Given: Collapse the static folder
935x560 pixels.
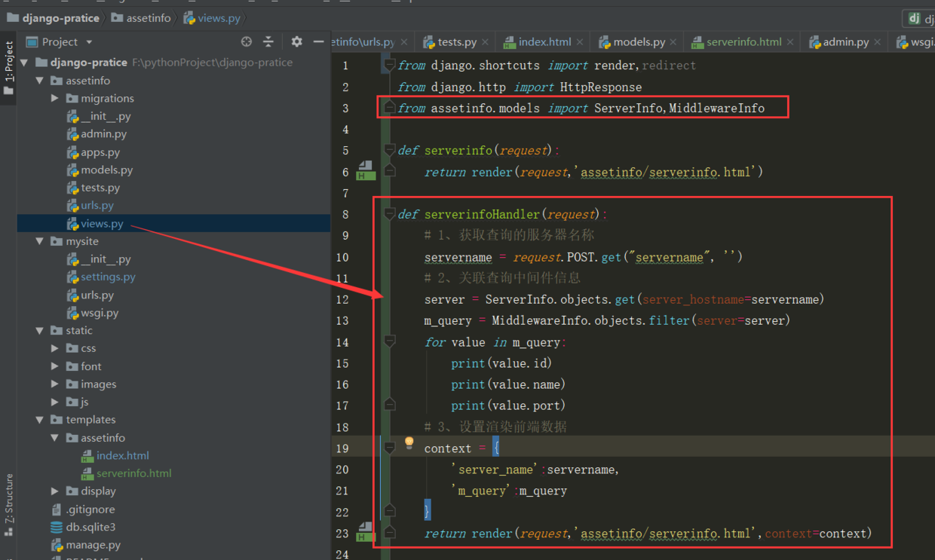Looking at the screenshot, I should coord(40,331).
